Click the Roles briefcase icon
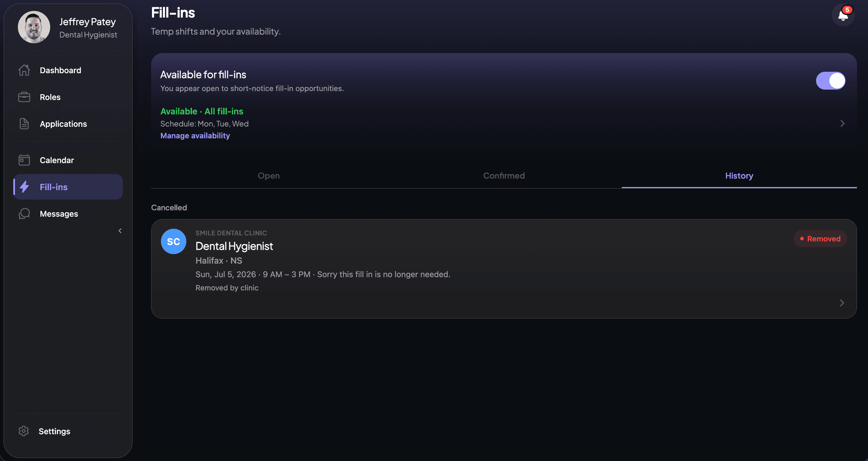Viewport: 868px width, 461px height. pyautogui.click(x=24, y=97)
